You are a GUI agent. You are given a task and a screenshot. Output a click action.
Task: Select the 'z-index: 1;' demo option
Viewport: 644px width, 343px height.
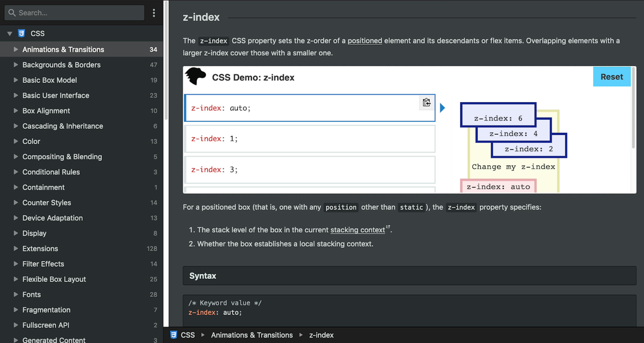click(x=309, y=139)
